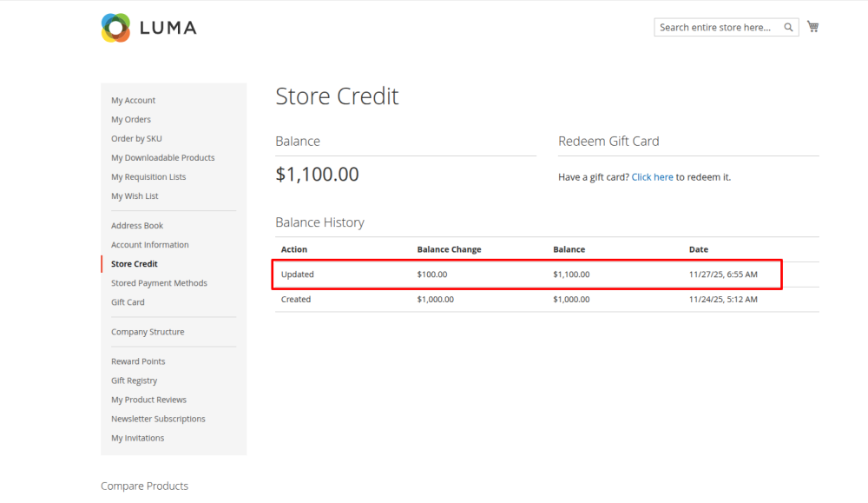Screen dimensions: 868x503
Task: Go to Reward Points
Action: [x=138, y=361]
